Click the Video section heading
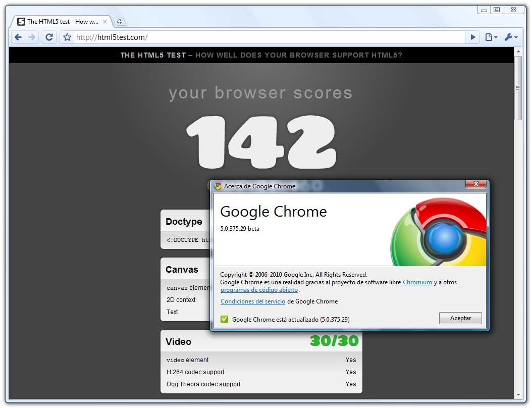 [x=179, y=342]
